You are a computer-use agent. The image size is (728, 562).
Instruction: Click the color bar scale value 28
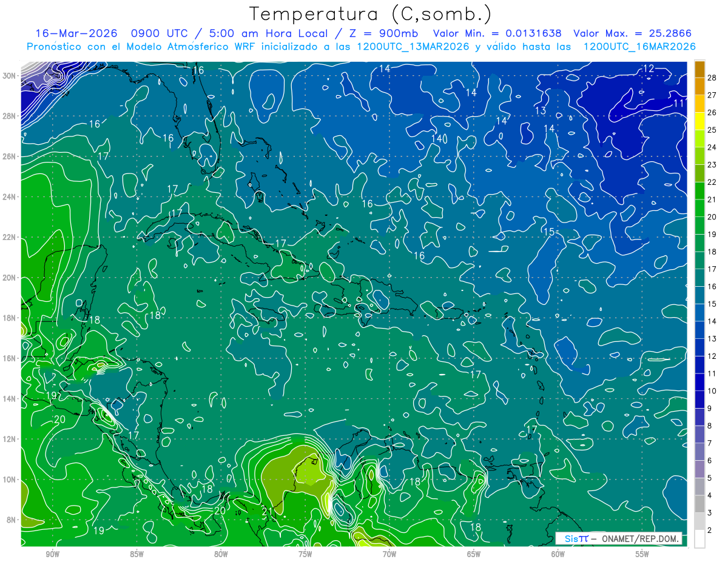(x=712, y=78)
